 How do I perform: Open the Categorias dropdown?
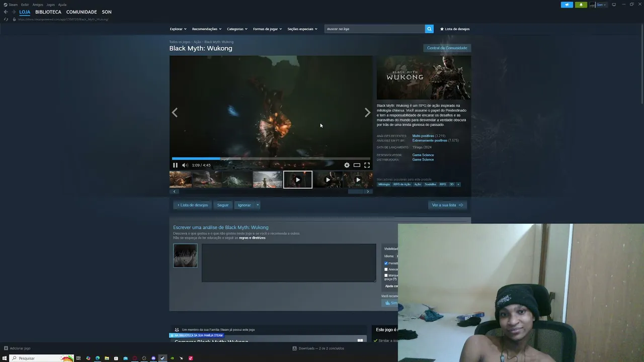(x=237, y=29)
